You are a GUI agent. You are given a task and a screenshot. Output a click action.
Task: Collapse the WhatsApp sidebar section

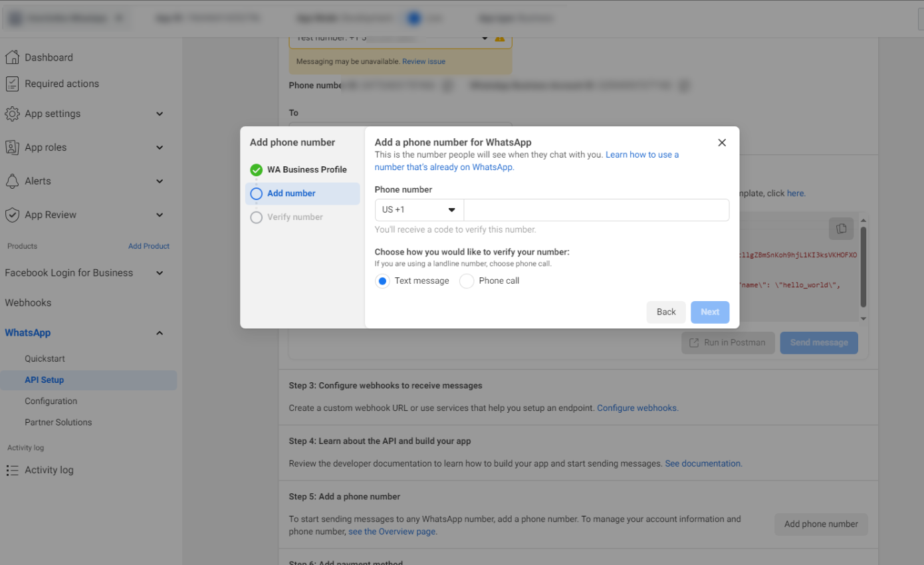(x=160, y=333)
